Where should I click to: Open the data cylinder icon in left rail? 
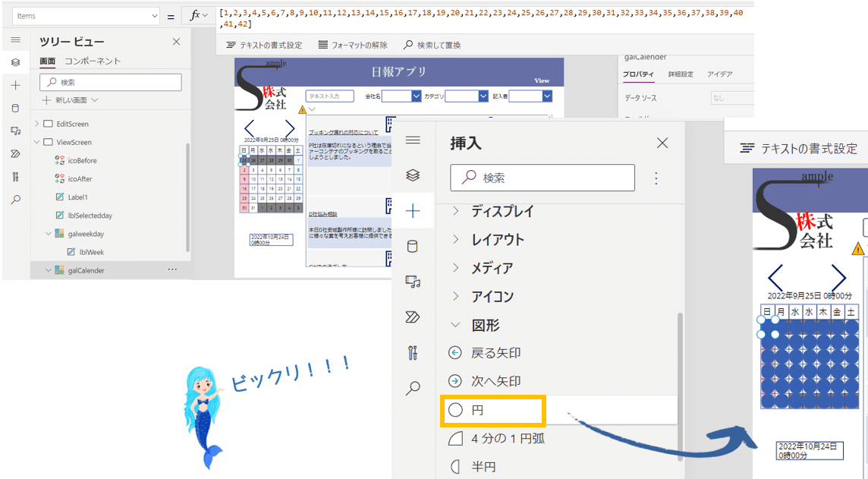[15, 108]
